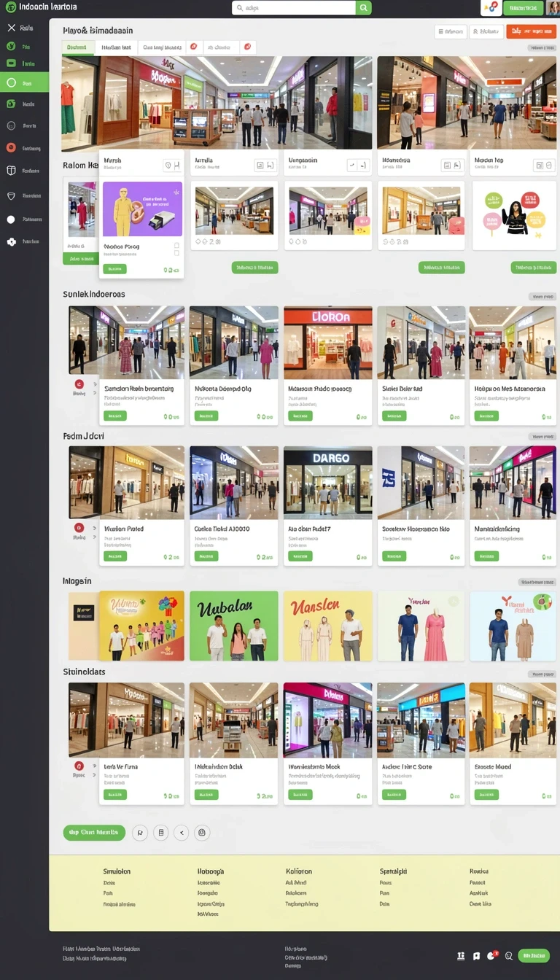Click the green button in the top-right header
560x980 pixels.
coord(523,8)
